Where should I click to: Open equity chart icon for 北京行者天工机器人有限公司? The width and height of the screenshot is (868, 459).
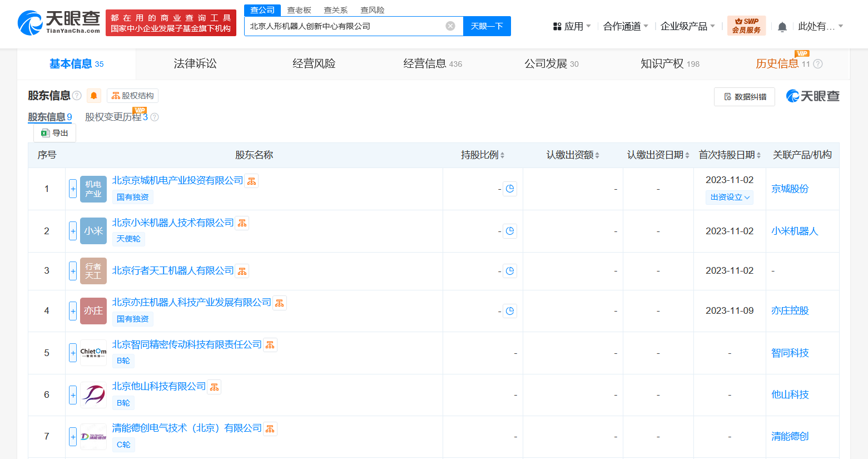242,271
